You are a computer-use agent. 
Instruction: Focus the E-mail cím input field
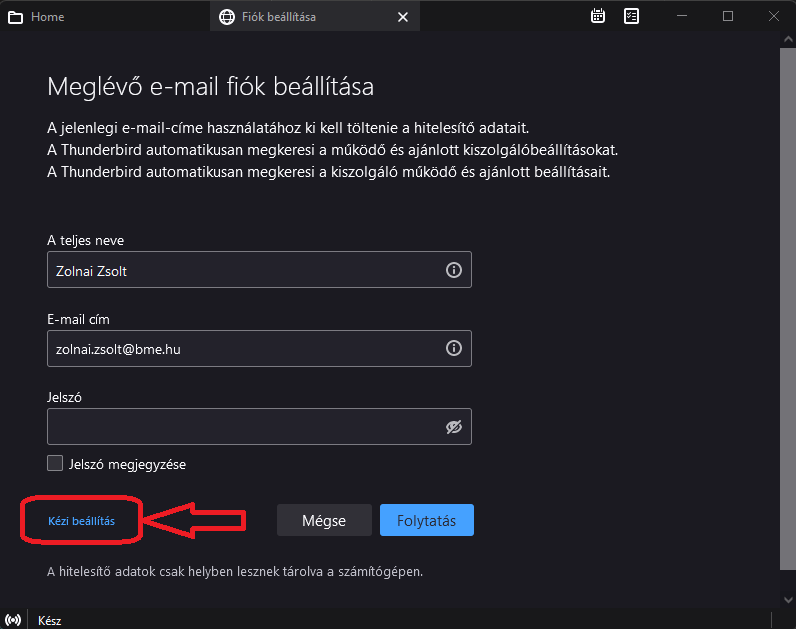pos(259,348)
